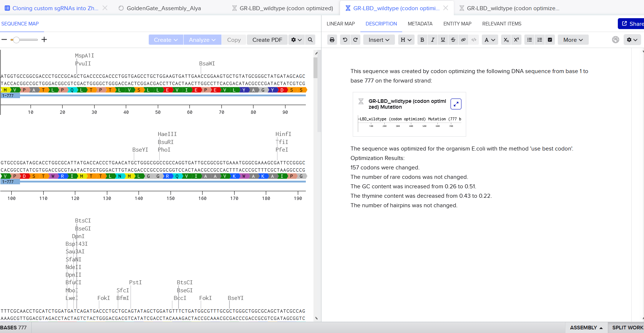Image resolution: width=644 pixels, height=333 pixels.
Task: Click the sequence map vertical scrollbar thumb
Action: (x=315, y=68)
